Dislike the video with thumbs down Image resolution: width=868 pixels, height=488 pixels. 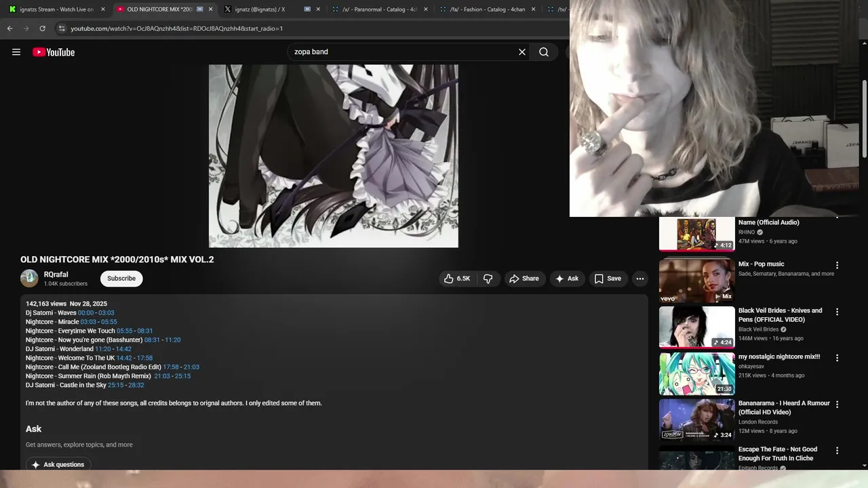click(x=488, y=279)
